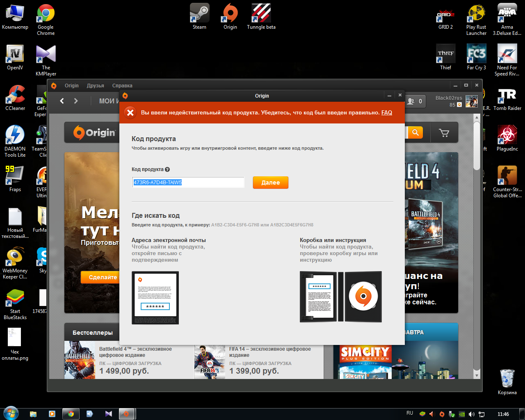Go back with Origin navigation arrow

(x=62, y=101)
